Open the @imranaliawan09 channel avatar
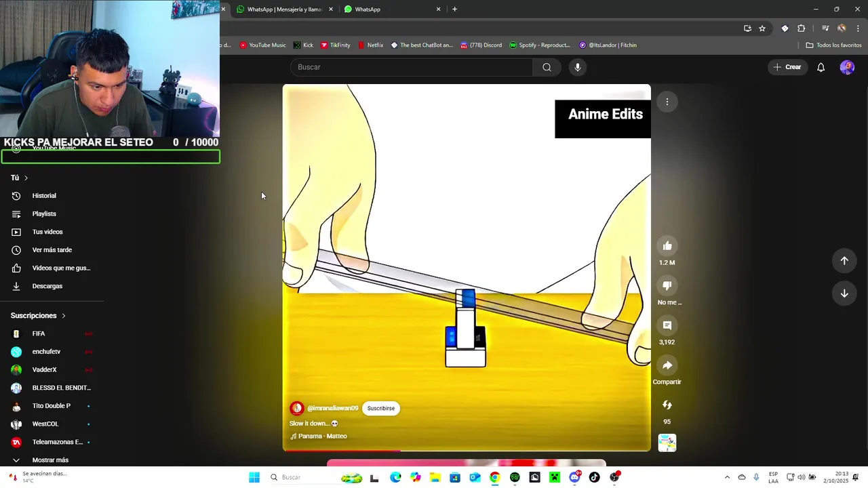This screenshot has width=868, height=488. coord(296,408)
